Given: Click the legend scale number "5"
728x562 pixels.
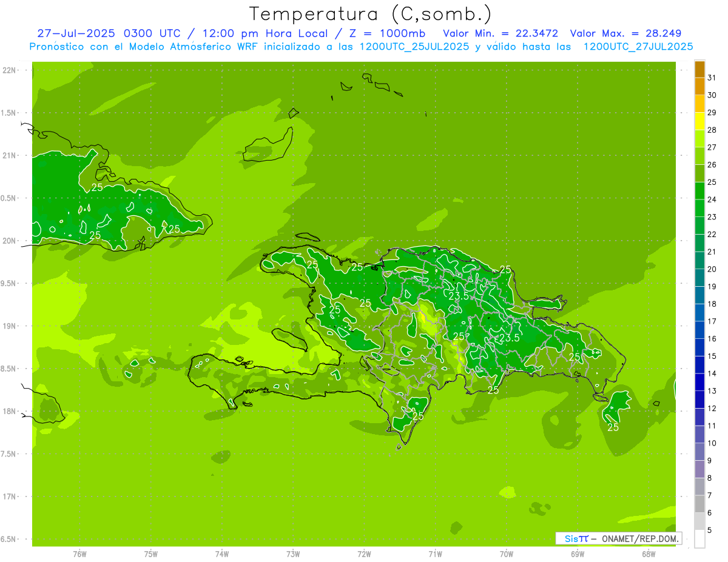Looking at the screenshot, I should tap(710, 530).
